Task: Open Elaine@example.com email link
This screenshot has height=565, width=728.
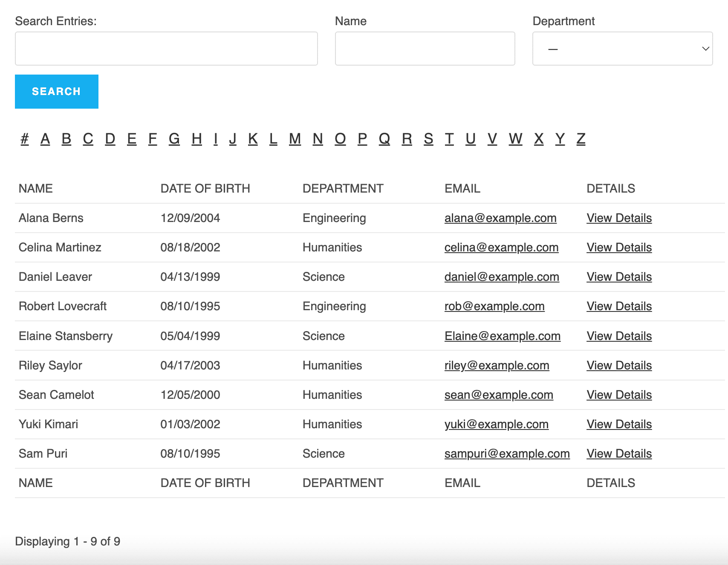Action: tap(503, 336)
